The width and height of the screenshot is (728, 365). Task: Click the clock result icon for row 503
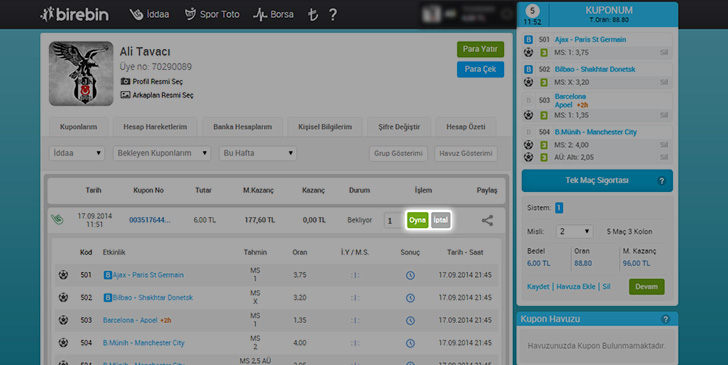point(410,320)
